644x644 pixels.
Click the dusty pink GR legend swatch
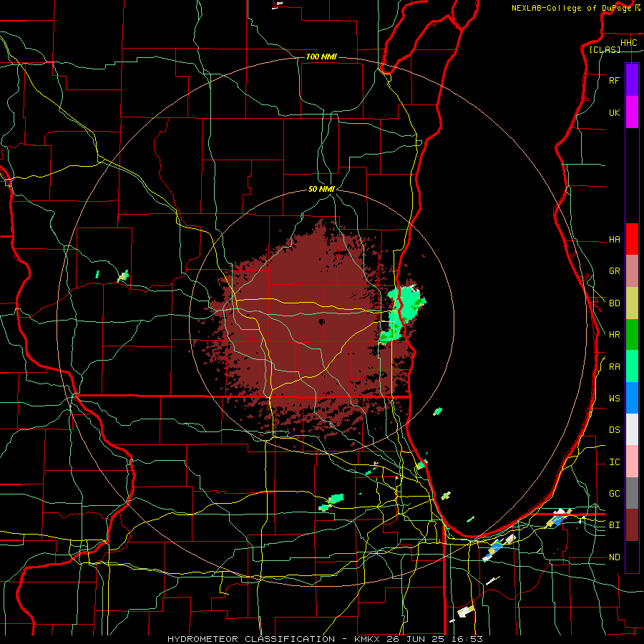click(632, 271)
